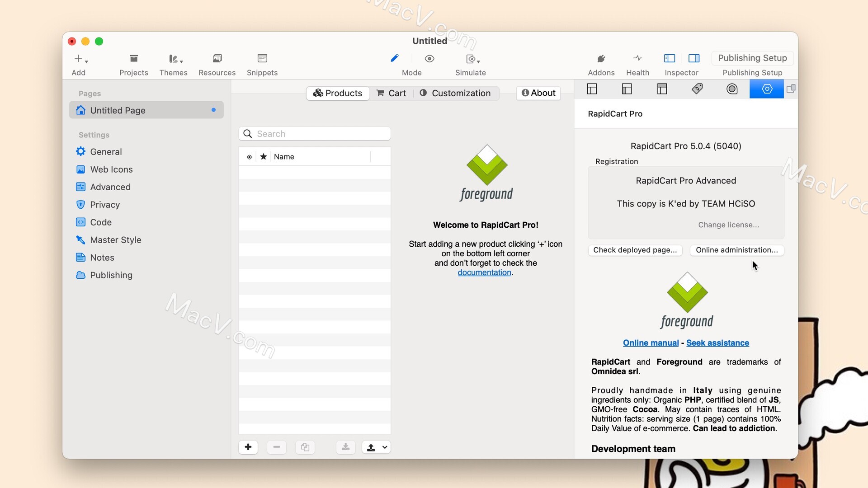Click the product Search field
The width and height of the screenshot is (868, 488).
click(x=315, y=134)
